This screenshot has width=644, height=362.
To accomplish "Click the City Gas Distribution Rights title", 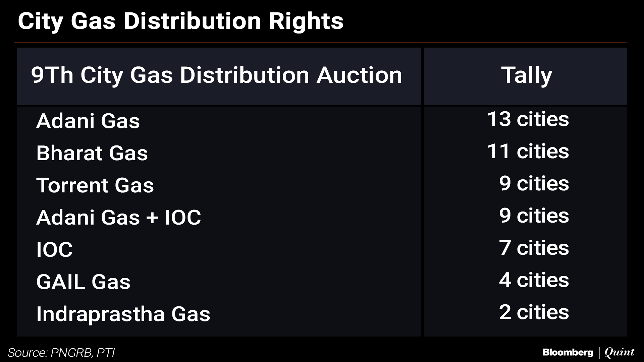I will [x=180, y=21].
